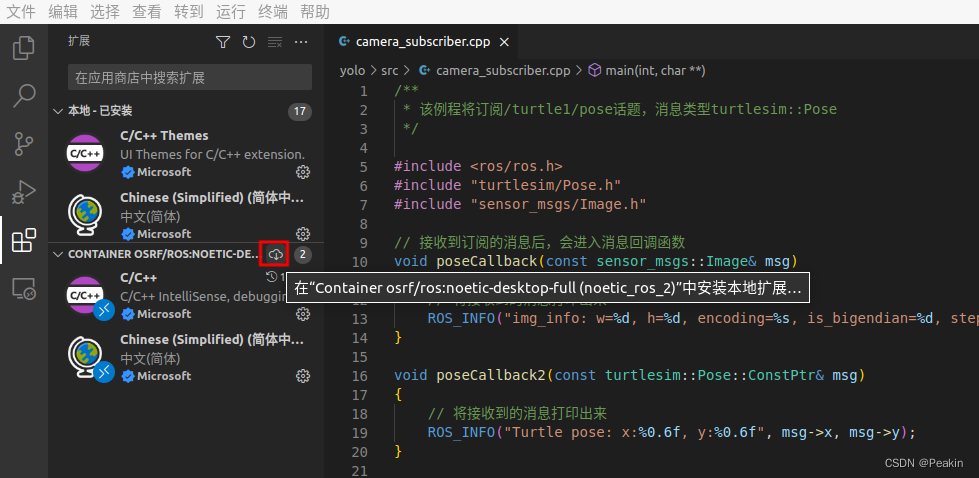
Task: Select src folder in breadcrumb
Action: point(389,71)
